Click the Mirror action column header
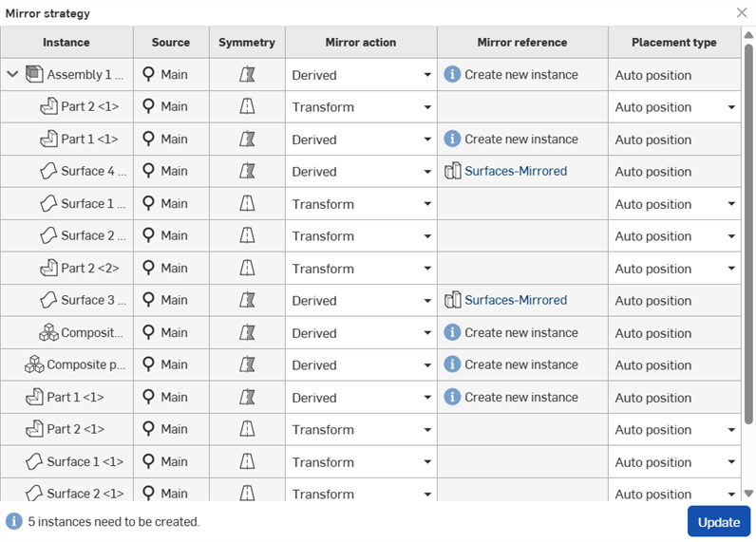The width and height of the screenshot is (756, 542). [x=361, y=43]
